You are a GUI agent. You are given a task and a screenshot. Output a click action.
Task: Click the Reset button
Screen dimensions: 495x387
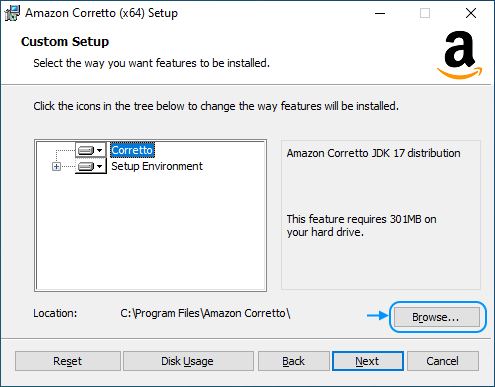[x=68, y=361]
